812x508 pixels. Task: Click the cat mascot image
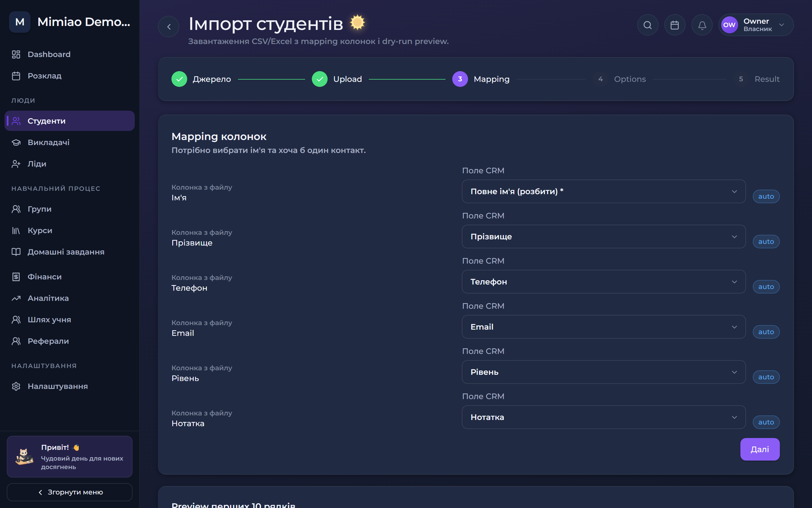24,457
